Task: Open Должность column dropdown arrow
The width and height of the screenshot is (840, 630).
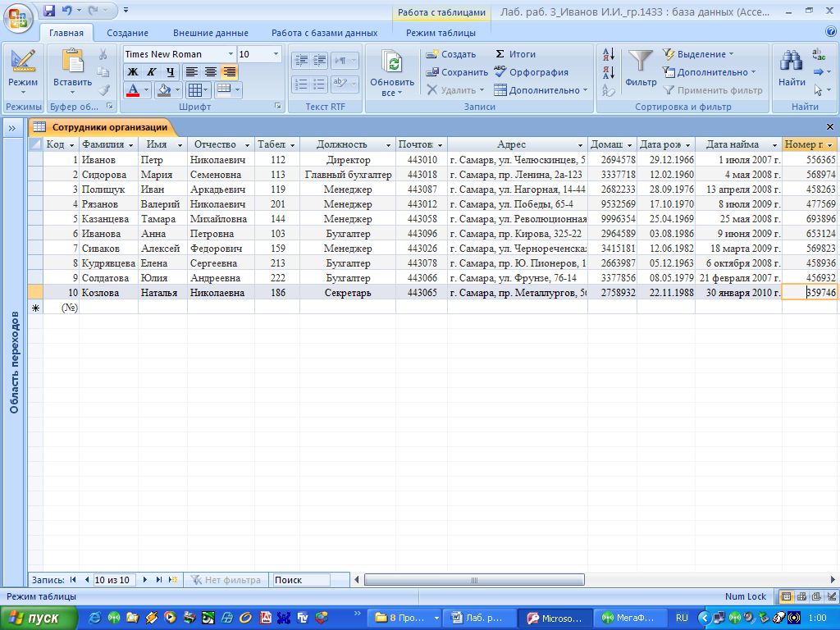Action: click(388, 145)
